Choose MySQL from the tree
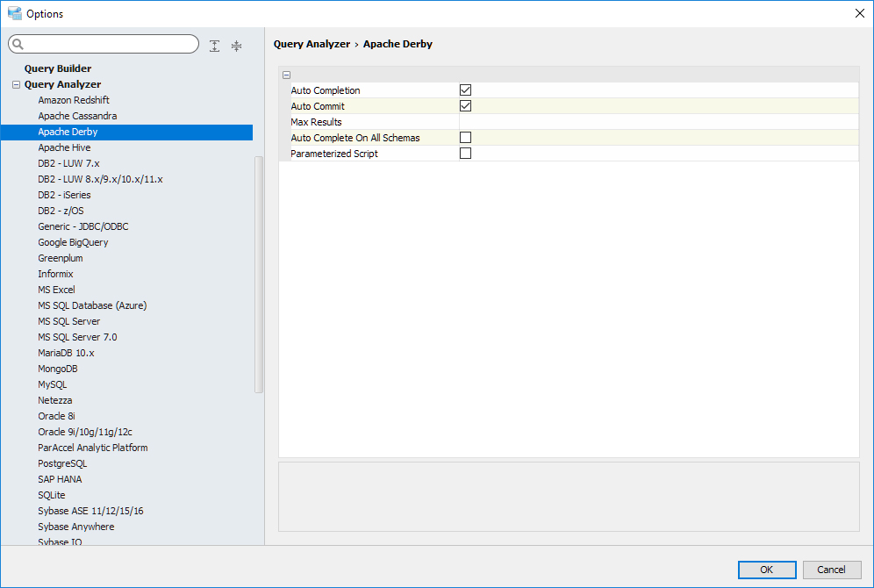Screen dimensions: 874x588 tap(53, 384)
